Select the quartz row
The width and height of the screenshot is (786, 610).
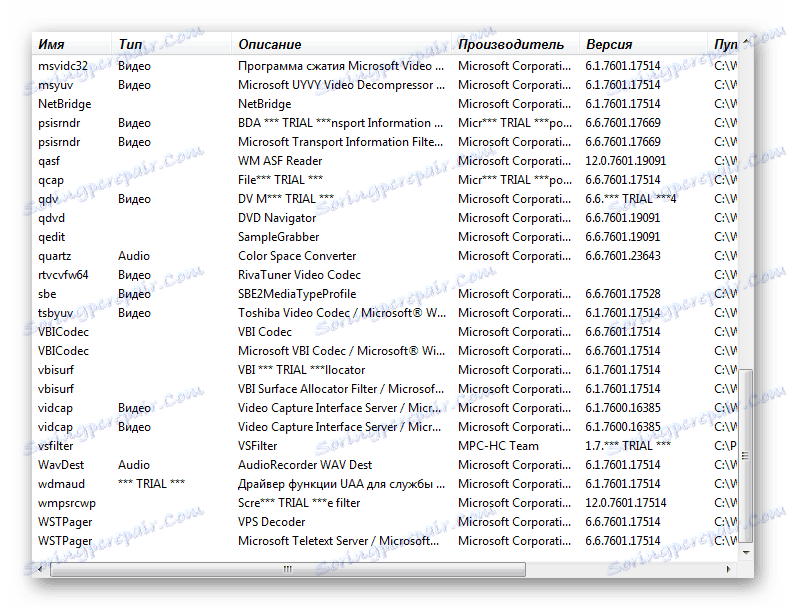(385, 256)
